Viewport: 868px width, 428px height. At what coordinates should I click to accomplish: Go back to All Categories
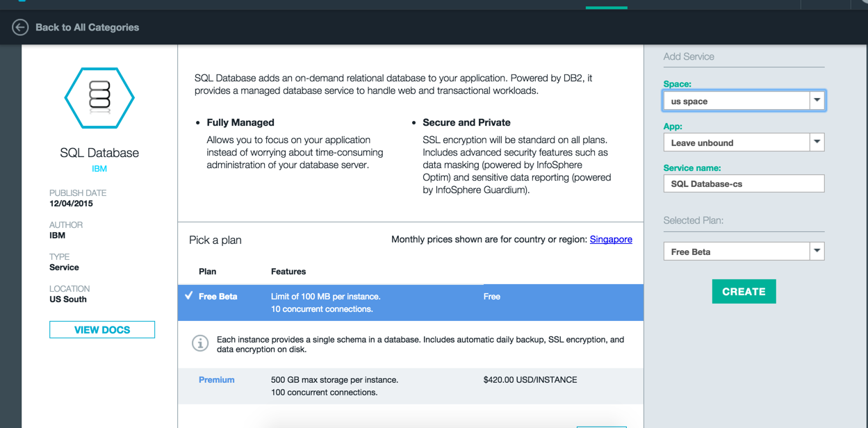[x=87, y=27]
